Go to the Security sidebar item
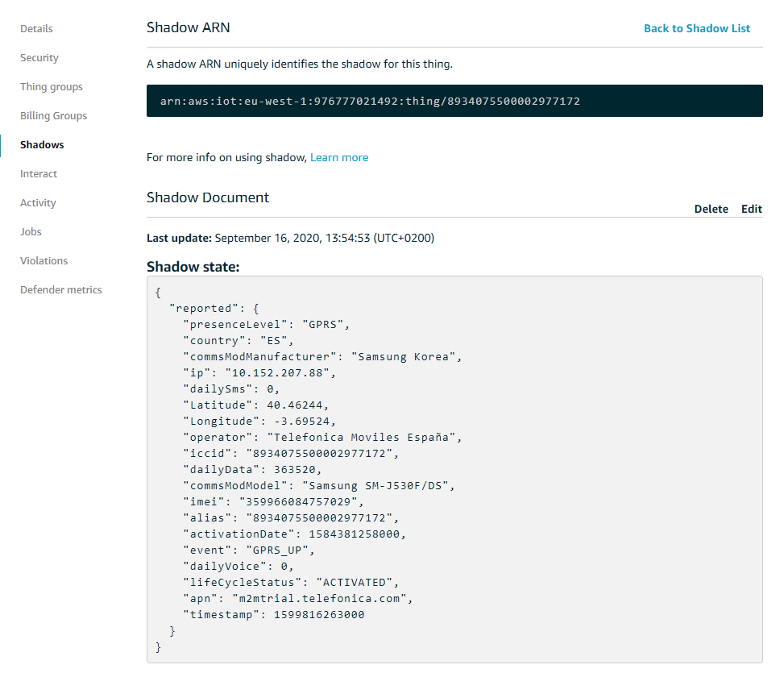Viewport: 784px width, 673px height. [39, 58]
